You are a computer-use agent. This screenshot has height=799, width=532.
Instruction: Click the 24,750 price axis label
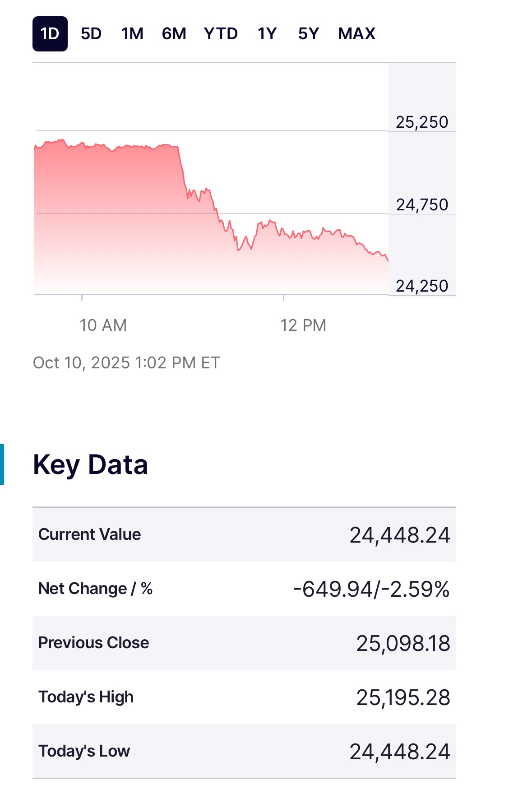coord(422,205)
